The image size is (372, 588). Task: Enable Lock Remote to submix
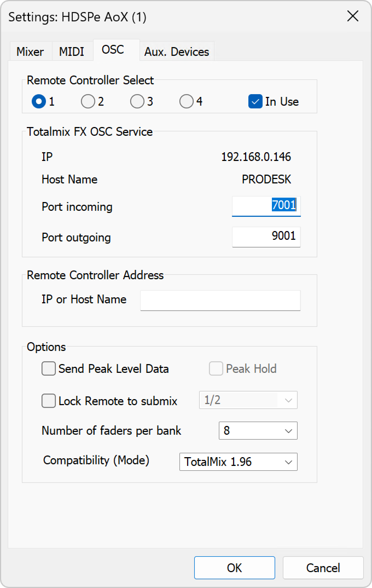click(x=49, y=401)
